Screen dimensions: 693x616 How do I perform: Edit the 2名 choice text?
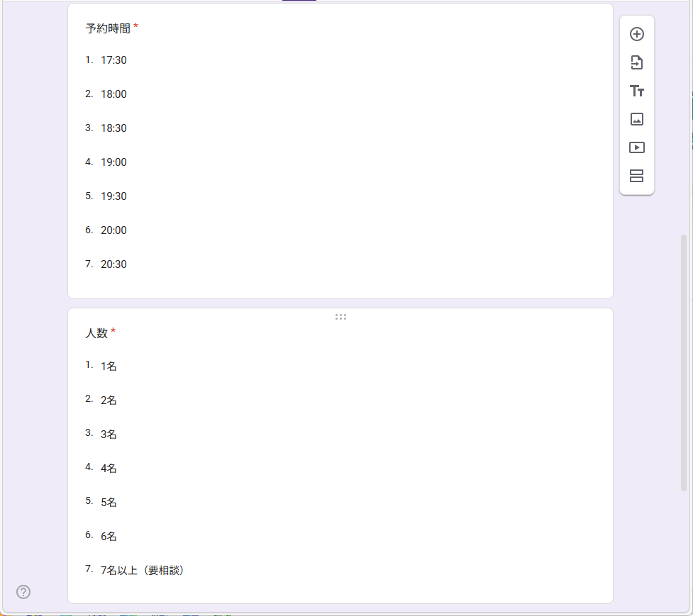[x=110, y=400]
